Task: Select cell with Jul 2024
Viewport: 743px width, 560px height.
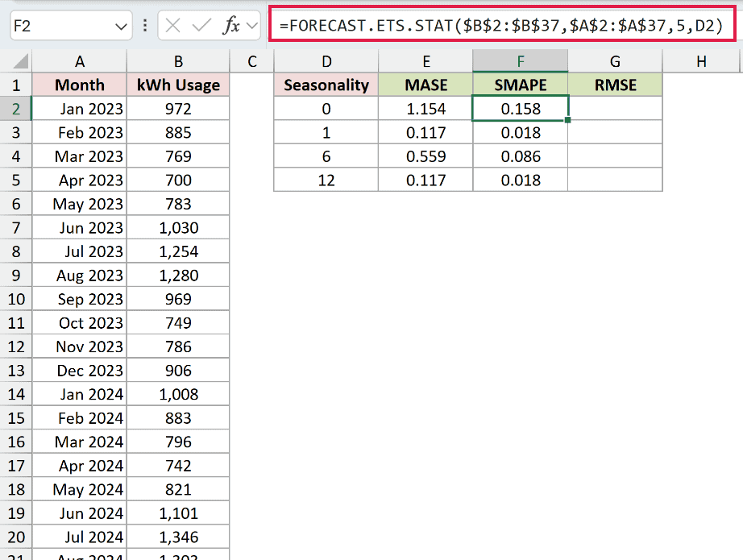Action: (x=80, y=537)
